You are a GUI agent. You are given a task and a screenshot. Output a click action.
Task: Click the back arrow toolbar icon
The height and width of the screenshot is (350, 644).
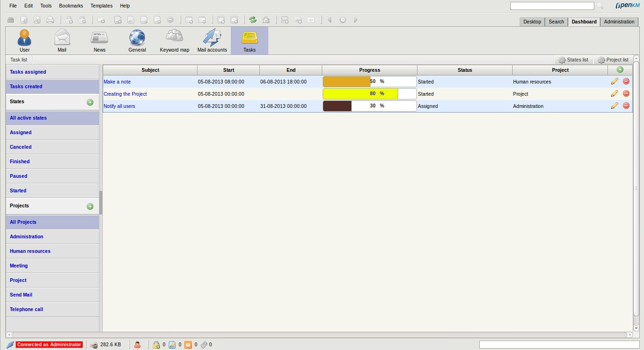330,20
